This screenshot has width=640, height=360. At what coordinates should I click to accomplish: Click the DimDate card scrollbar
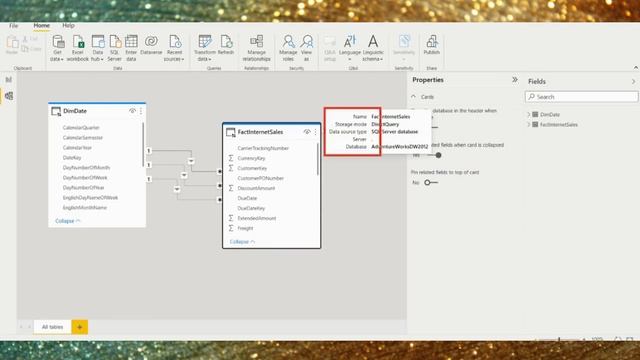(x=143, y=144)
